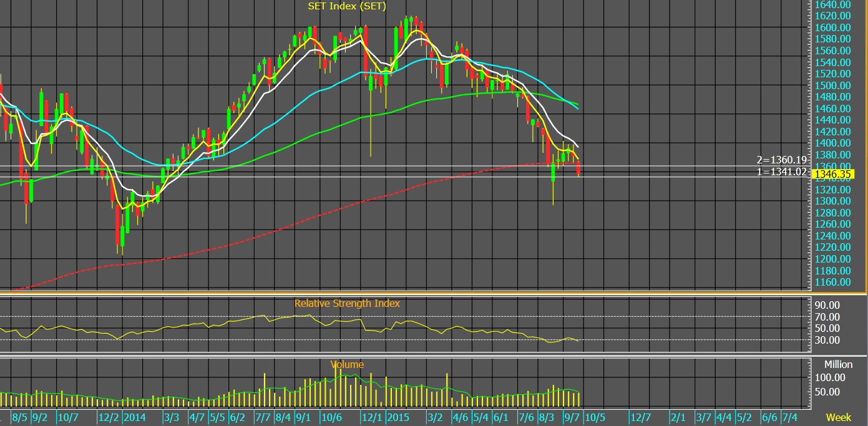Click the 8/3 date axis label

pyautogui.click(x=547, y=417)
